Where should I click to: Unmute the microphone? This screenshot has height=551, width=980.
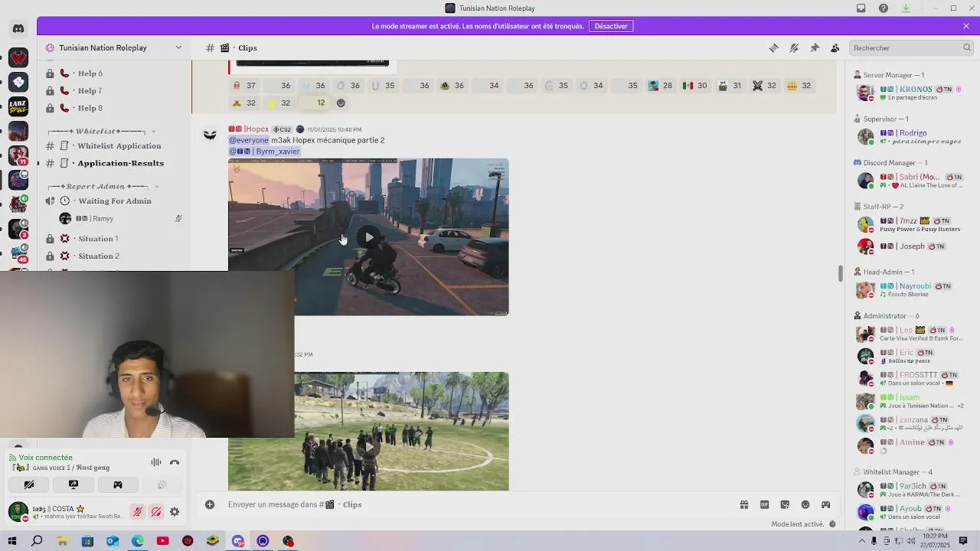(x=138, y=512)
